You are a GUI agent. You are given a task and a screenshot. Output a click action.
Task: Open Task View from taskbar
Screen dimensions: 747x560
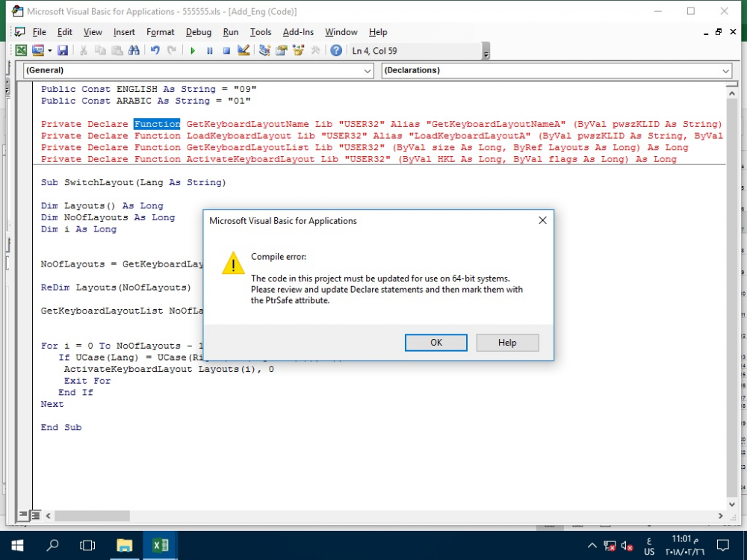(87, 545)
